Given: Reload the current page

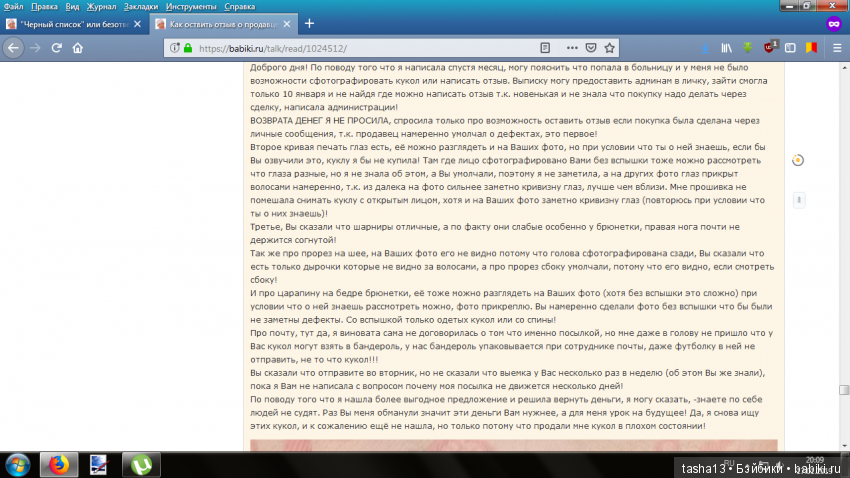Looking at the screenshot, I should click(55, 47).
